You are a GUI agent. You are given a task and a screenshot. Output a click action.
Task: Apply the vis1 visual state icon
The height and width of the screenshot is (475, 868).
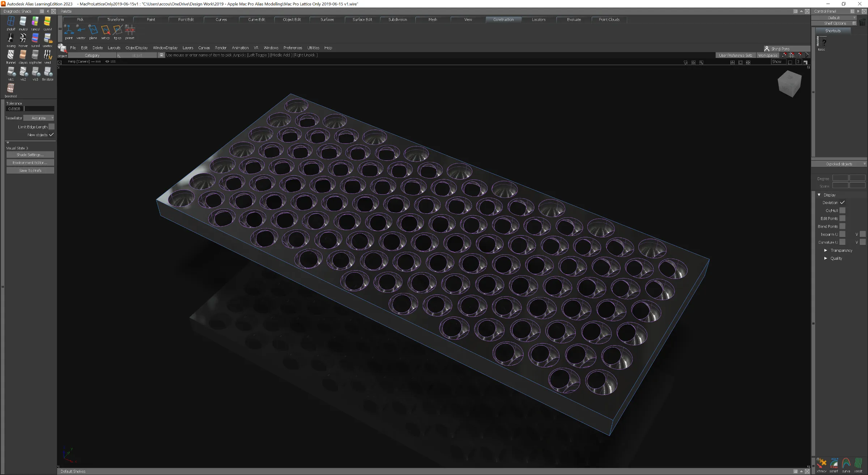click(11, 72)
